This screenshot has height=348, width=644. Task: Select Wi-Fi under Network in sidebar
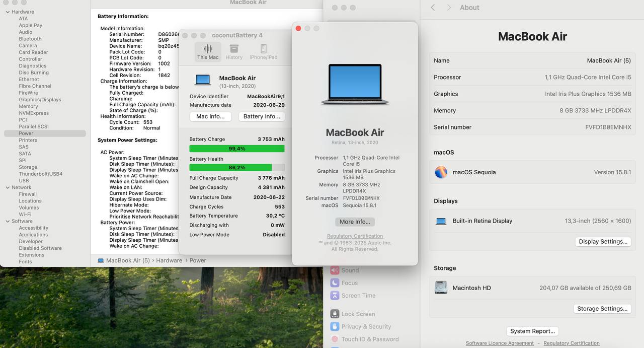click(25, 215)
